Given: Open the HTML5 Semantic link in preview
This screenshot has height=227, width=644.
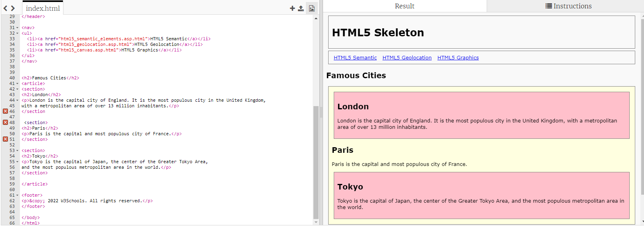Looking at the screenshot, I should coord(355,58).
